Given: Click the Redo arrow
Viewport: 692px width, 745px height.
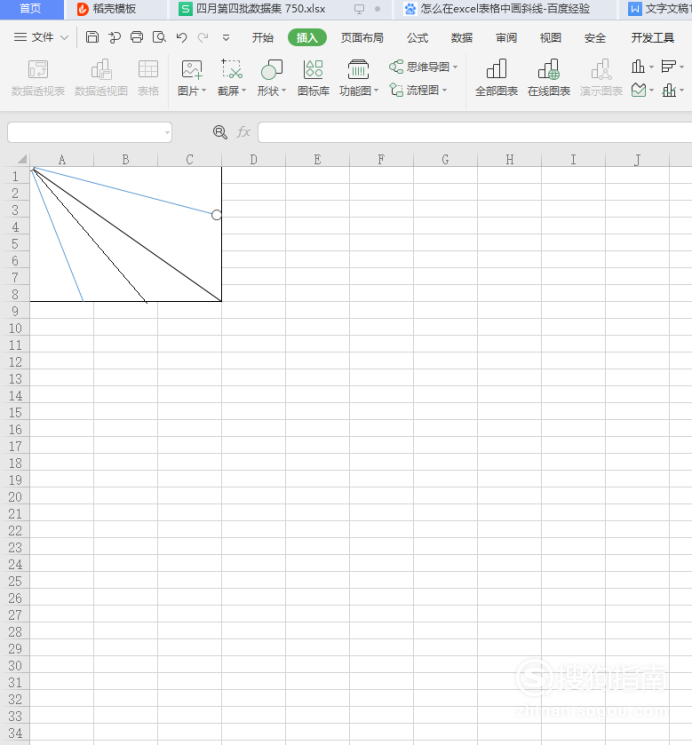Looking at the screenshot, I should (203, 37).
